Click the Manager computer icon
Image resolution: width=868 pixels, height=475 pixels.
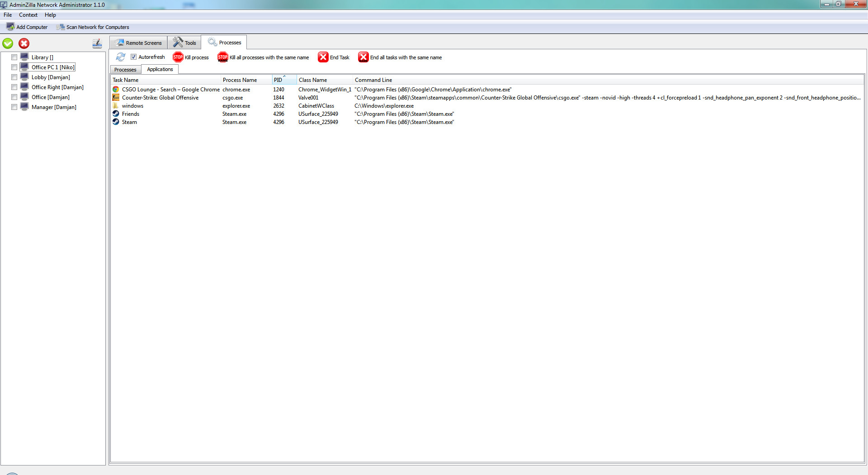pyautogui.click(x=24, y=107)
